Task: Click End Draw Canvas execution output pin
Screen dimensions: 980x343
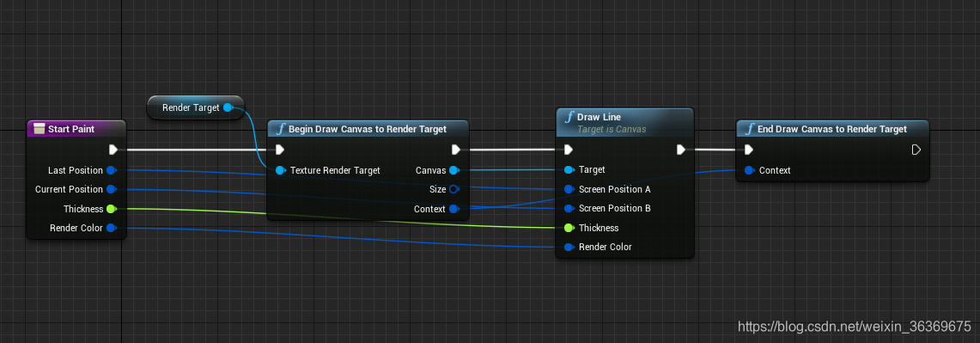Action: [x=916, y=150]
